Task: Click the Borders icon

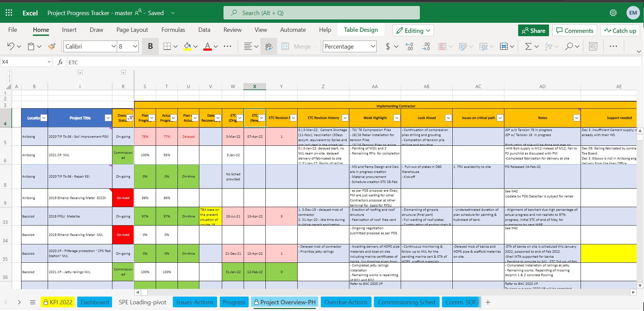Action: 167,46
